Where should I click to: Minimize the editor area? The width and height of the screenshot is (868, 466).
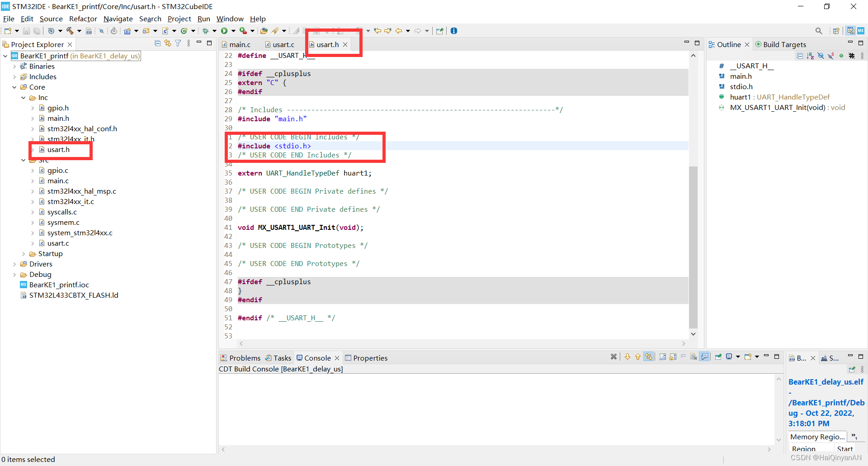[687, 43]
